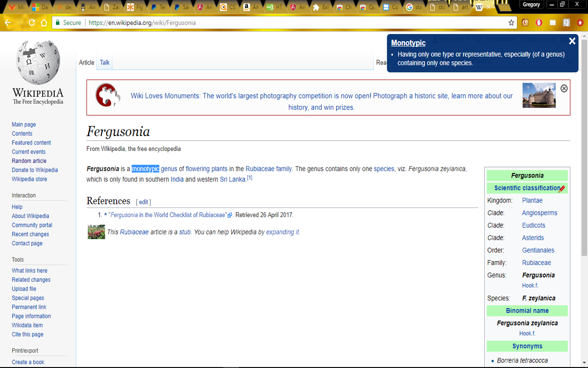Screen dimensions: 588x368
Task: Dismiss the Monotypic definition popup
Action: tap(572, 41)
